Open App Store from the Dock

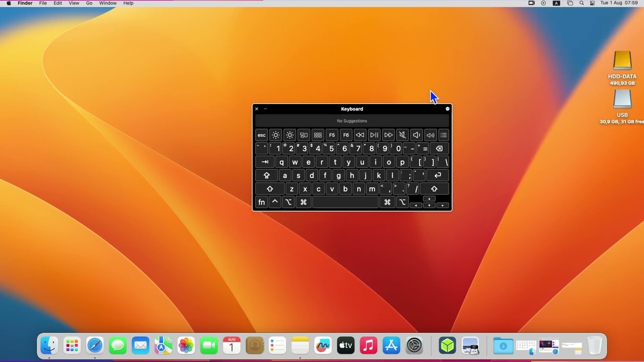pos(391,345)
